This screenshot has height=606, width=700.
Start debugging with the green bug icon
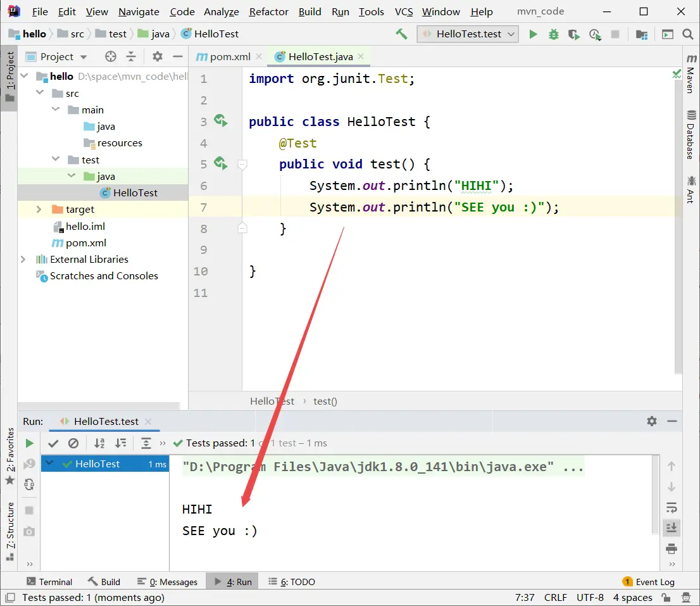[554, 34]
